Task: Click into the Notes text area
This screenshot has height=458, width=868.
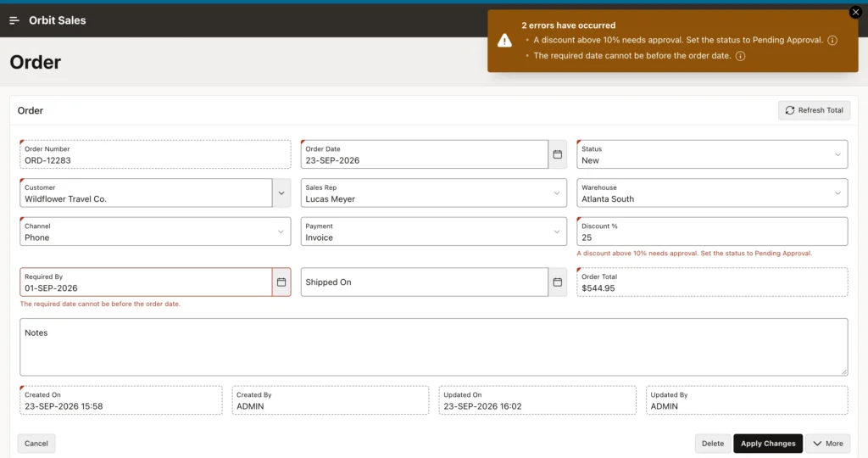Action: (433, 347)
